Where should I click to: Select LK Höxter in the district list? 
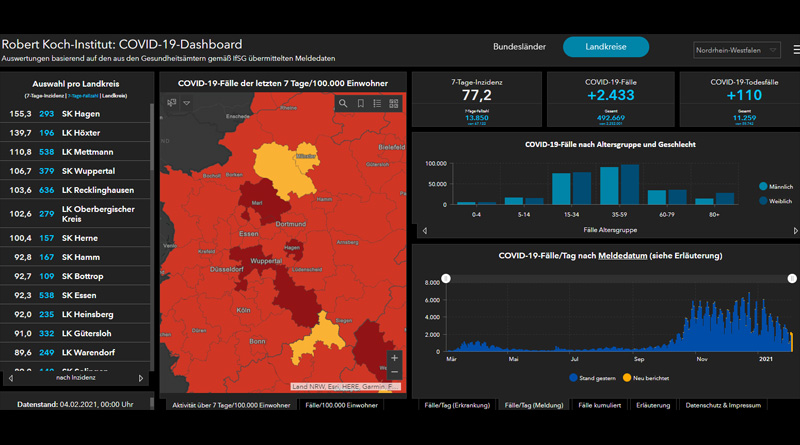click(x=76, y=133)
